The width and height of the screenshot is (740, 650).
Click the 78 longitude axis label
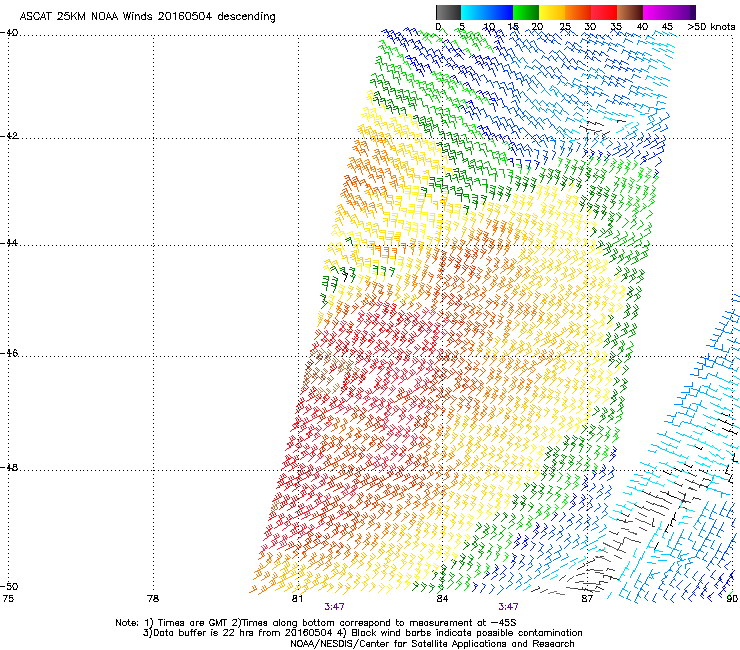(153, 599)
